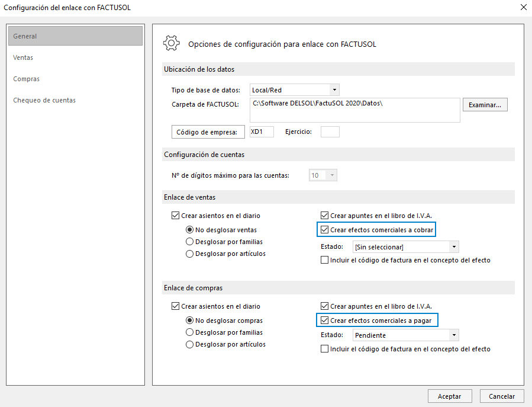Toggle Crear efectos comerciales a pagar

pos(378,320)
